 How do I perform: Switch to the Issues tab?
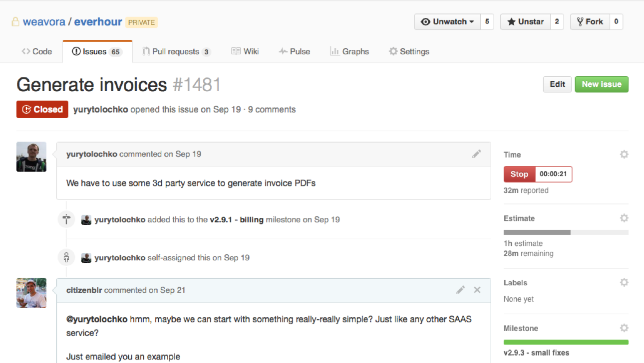tap(97, 51)
